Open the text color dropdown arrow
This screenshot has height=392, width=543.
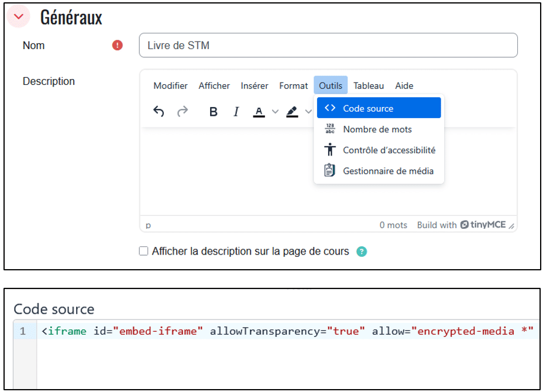(x=275, y=112)
